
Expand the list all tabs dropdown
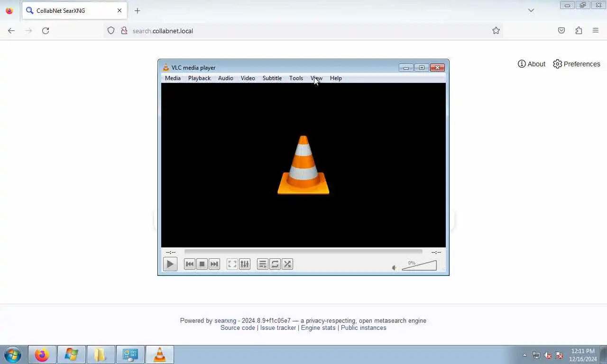coord(531,10)
